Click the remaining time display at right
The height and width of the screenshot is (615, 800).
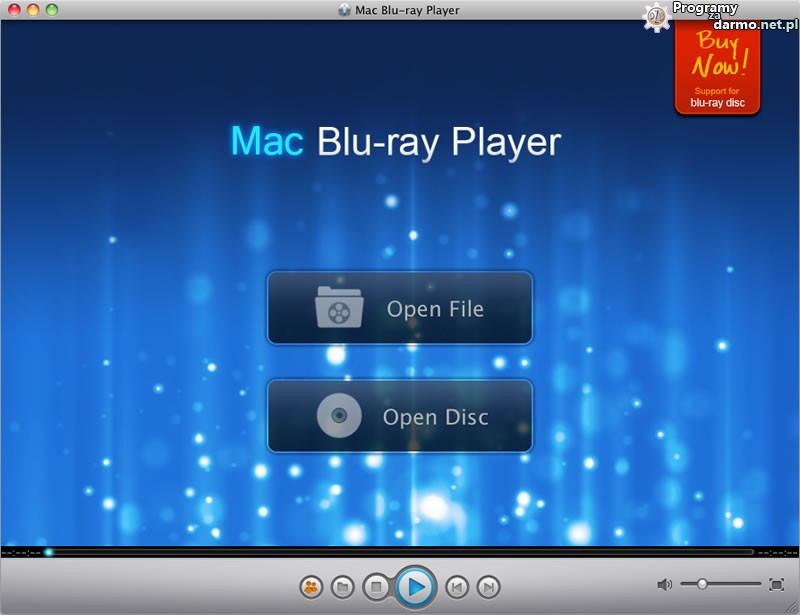778,552
